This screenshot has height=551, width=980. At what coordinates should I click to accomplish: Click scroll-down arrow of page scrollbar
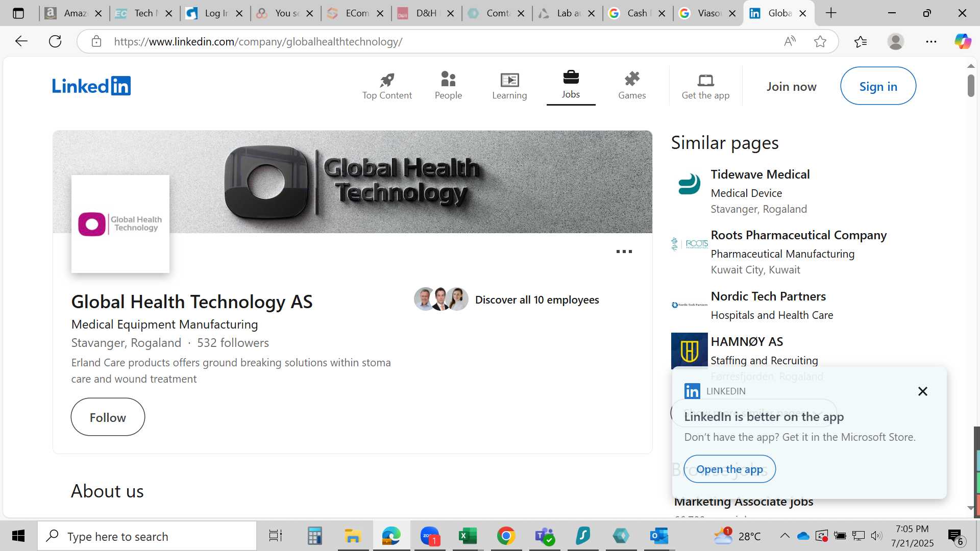pos(970,508)
